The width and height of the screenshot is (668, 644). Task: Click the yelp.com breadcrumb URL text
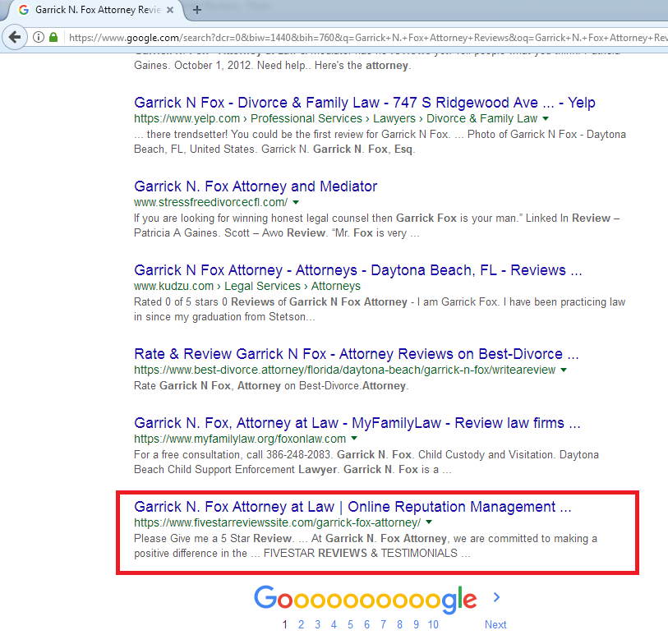pyautogui.click(x=336, y=118)
